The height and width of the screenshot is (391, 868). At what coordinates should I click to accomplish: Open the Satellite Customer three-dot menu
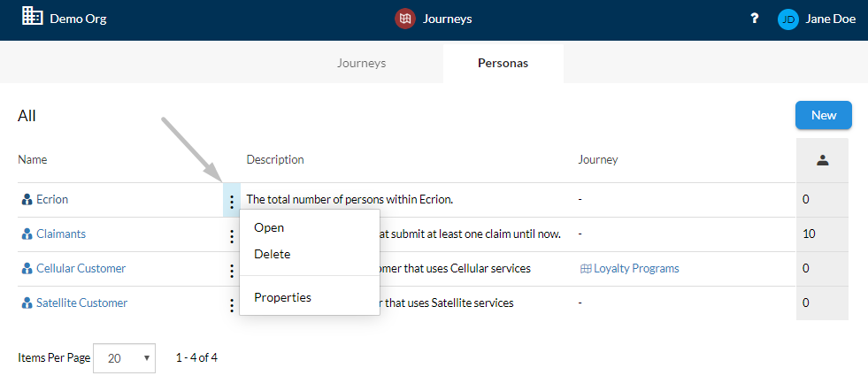(232, 305)
